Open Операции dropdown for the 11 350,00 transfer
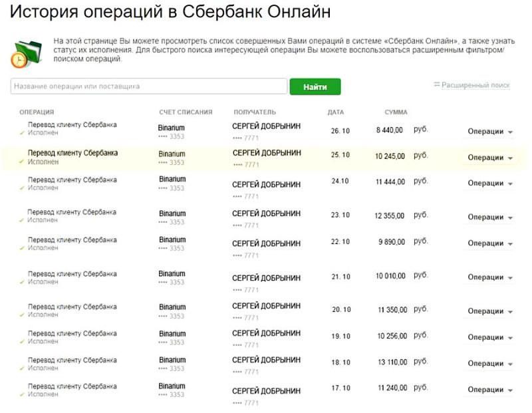The width and height of the screenshot is (532, 413). (489, 311)
